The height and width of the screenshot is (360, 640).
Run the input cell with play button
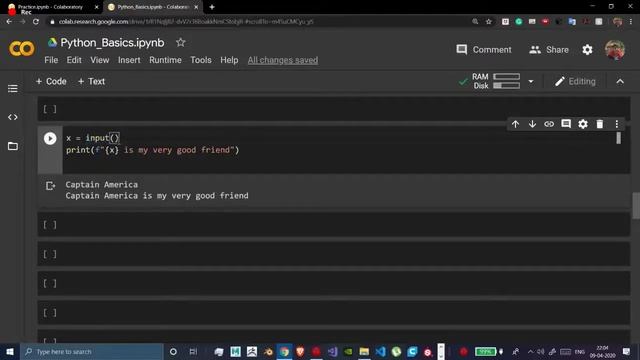click(50, 139)
